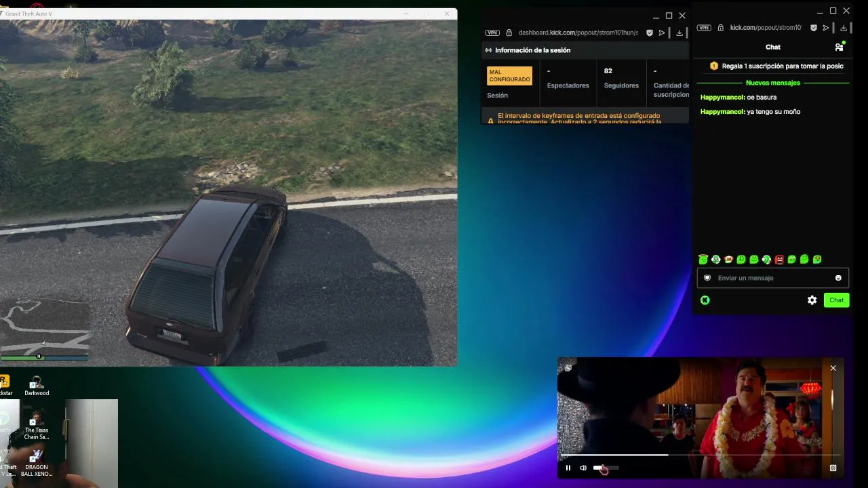Viewport: 868px width, 488px height.
Task: Click the VPN badge in chat window
Action: coord(704,28)
